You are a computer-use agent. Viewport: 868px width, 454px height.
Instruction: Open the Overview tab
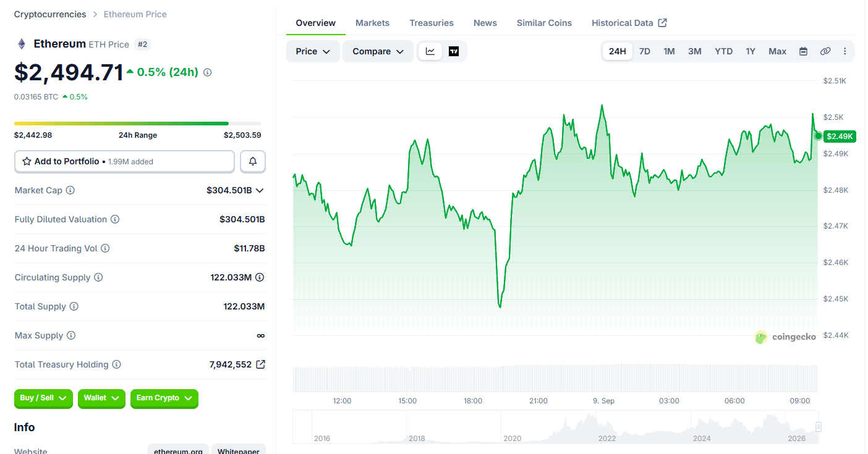(x=316, y=23)
